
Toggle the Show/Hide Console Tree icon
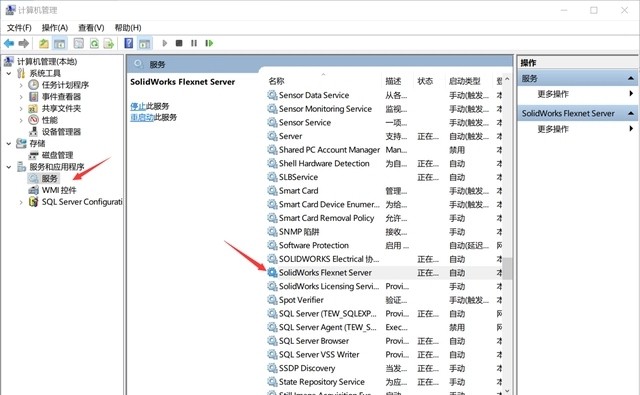coord(60,43)
